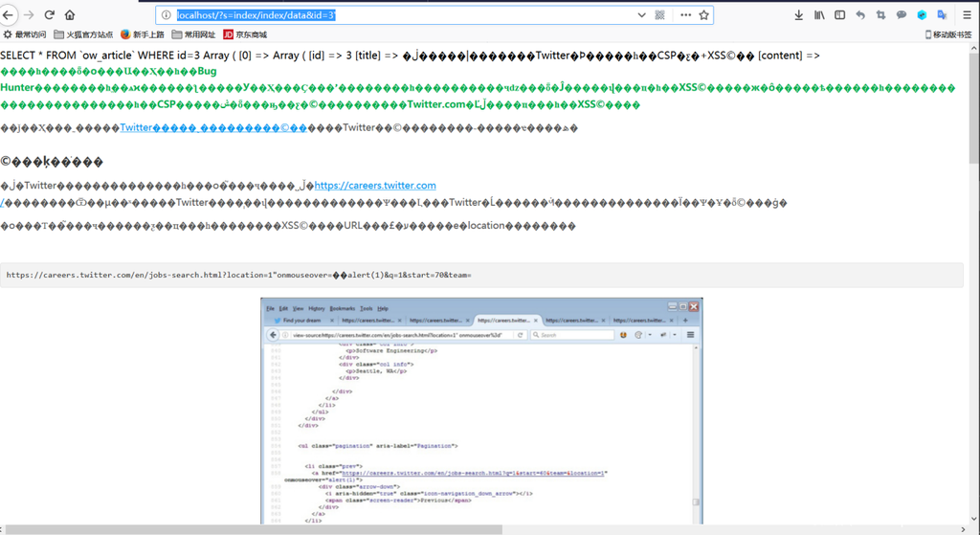Bookmark this page with the star icon
Image resolution: width=980 pixels, height=535 pixels.
pyautogui.click(x=704, y=15)
